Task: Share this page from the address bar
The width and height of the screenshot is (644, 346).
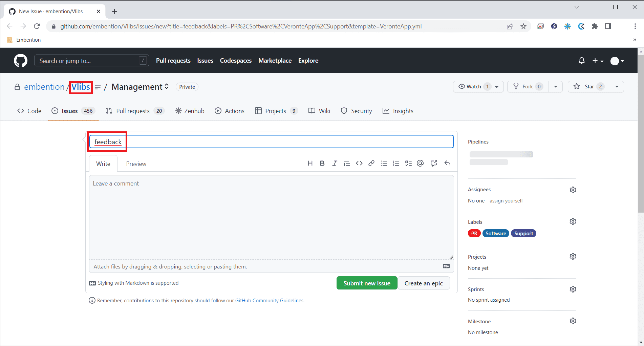Action: (x=510, y=26)
